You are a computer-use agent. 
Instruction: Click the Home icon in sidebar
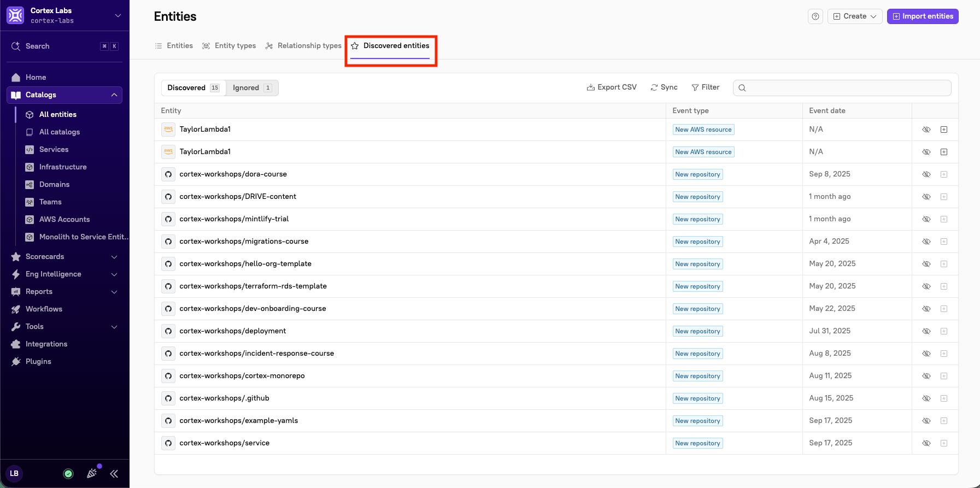click(x=16, y=78)
